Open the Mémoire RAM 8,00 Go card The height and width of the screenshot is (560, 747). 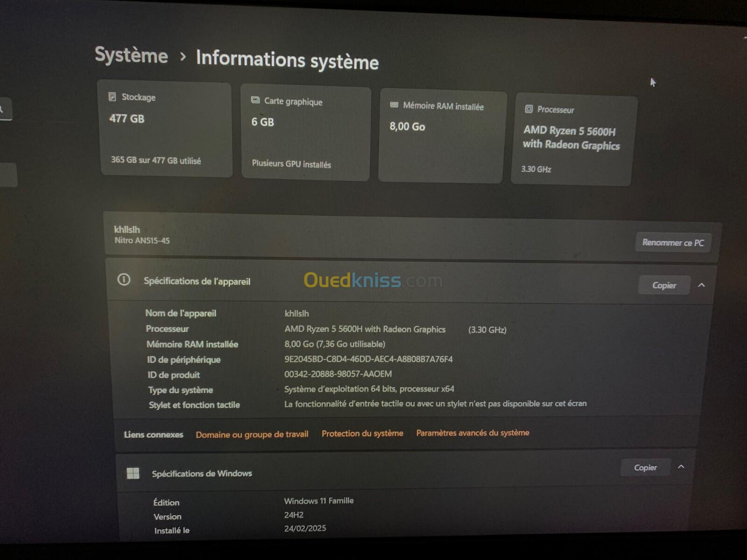442,136
